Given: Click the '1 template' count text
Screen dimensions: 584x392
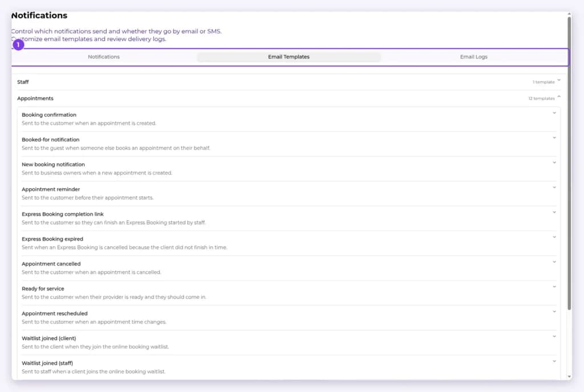Looking at the screenshot, I should 544,82.
